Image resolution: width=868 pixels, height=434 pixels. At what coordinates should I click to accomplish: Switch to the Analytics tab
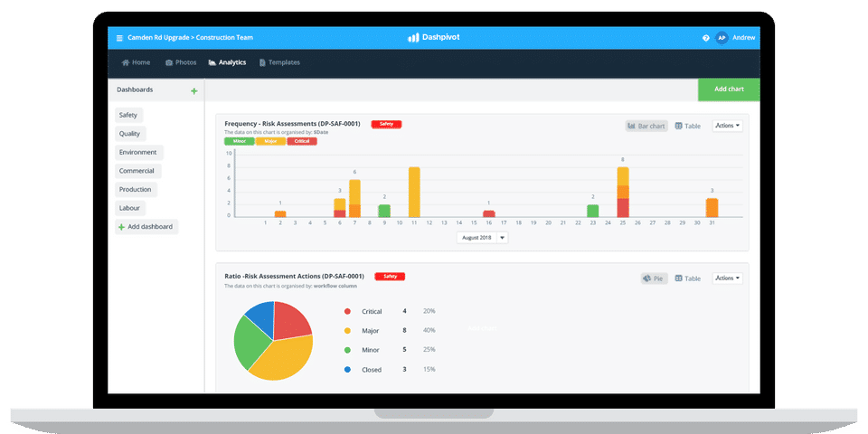click(227, 62)
